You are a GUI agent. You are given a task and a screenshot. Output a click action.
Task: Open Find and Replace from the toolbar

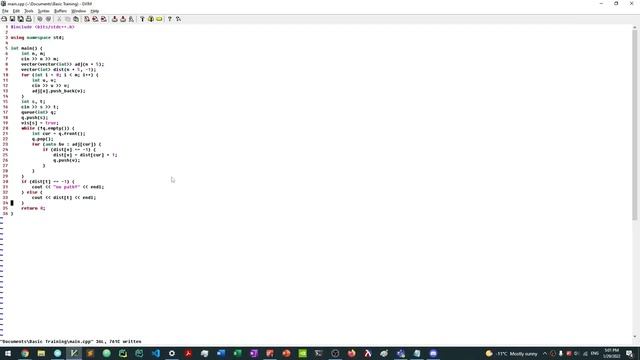87,19
